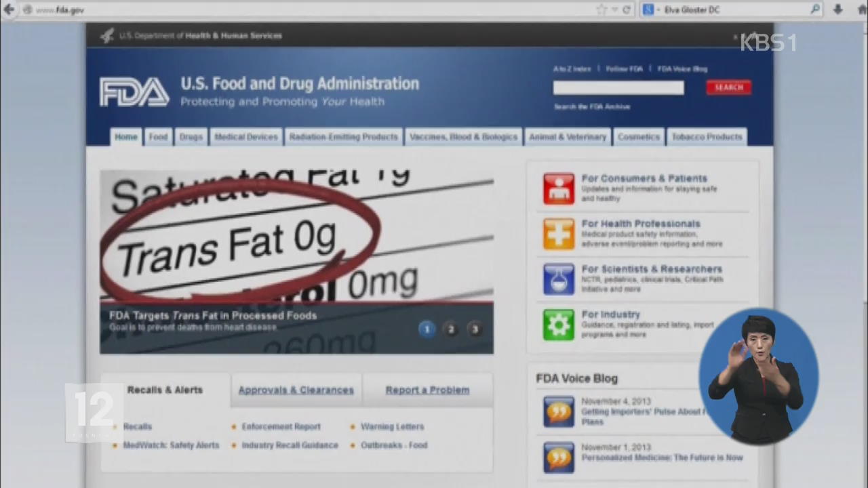The image size is (868, 488).
Task: Click the FDA Voice Blog section heading
Action: pos(577,379)
